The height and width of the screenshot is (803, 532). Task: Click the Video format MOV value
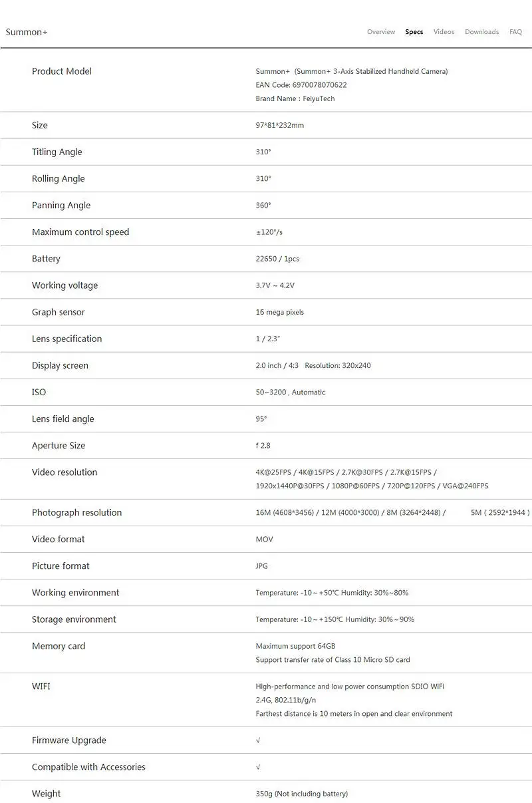[x=265, y=540]
